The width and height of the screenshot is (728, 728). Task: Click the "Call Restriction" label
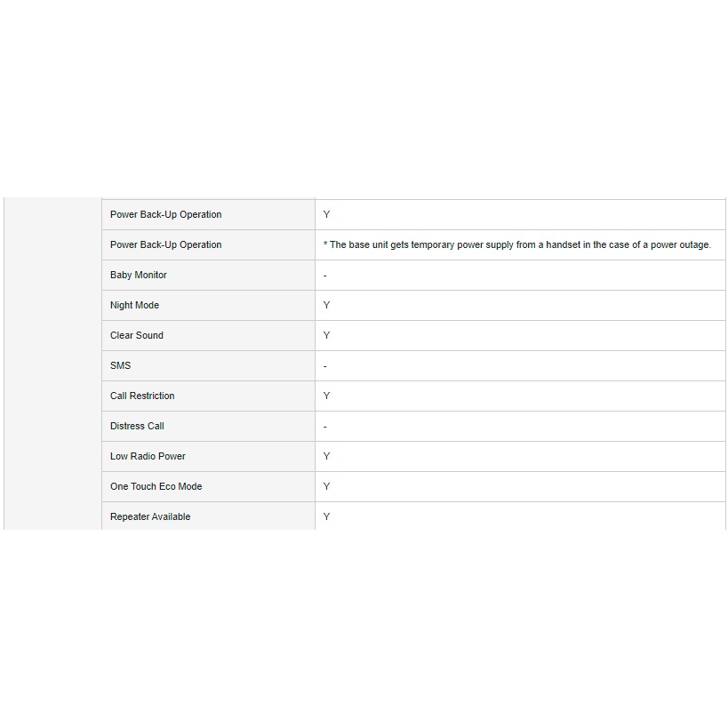point(142,396)
